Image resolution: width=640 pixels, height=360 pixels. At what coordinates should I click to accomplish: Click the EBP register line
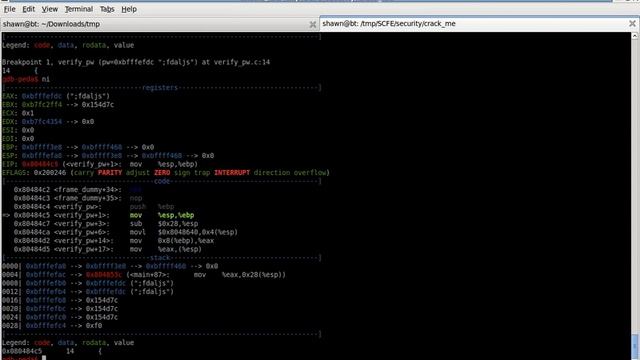tap(78, 147)
